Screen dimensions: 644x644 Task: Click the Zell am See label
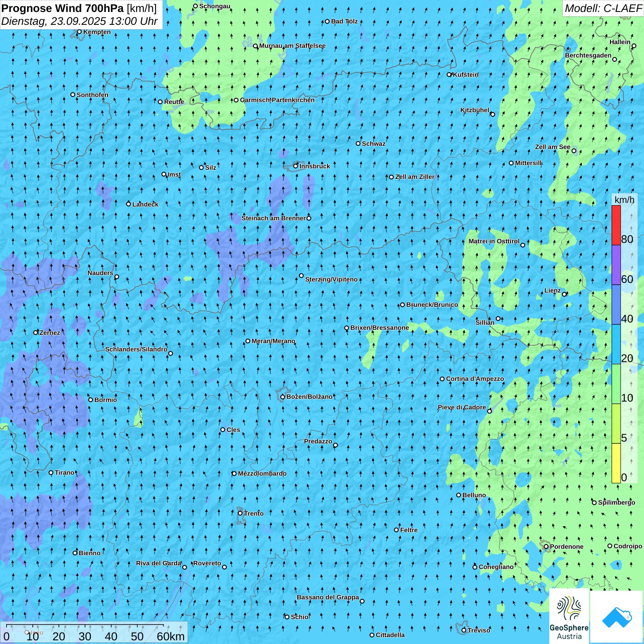(x=552, y=147)
